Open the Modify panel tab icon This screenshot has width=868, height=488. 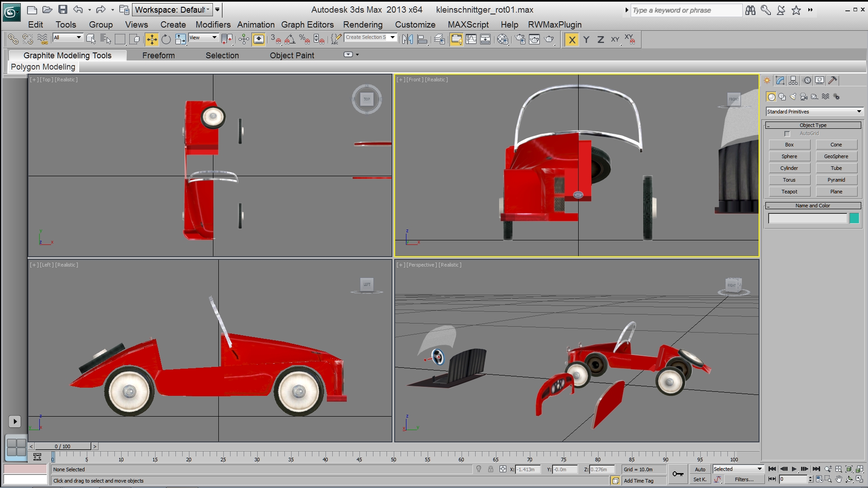pyautogui.click(x=780, y=80)
